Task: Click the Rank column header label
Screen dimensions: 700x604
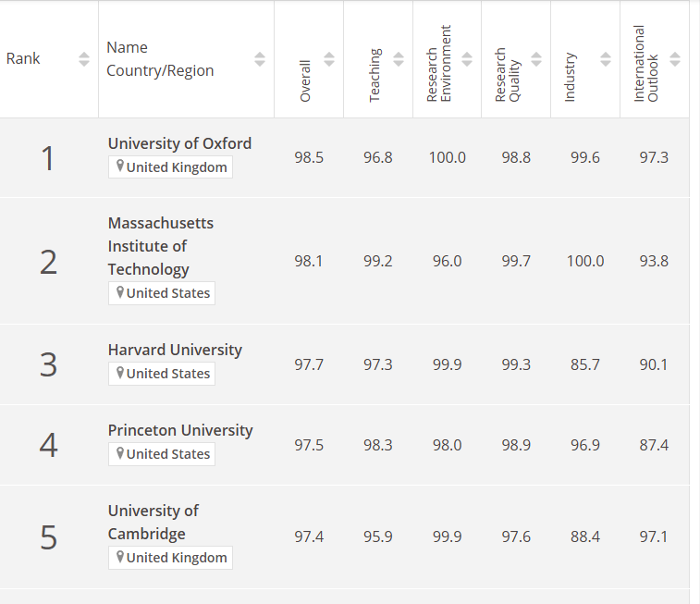Action: click(23, 58)
